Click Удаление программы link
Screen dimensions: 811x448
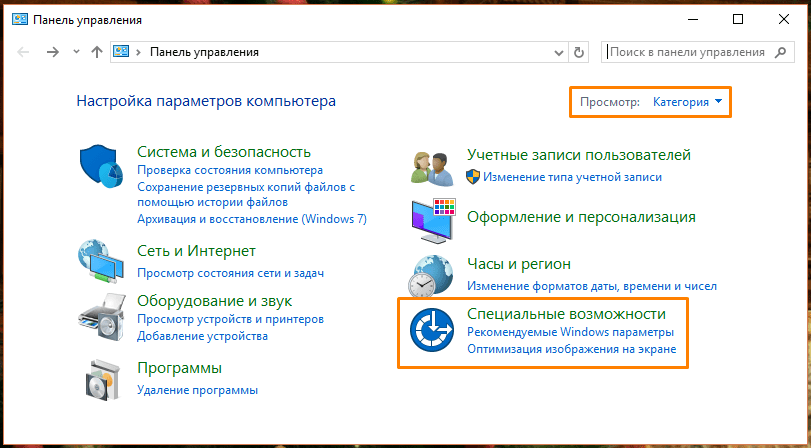click(x=197, y=390)
